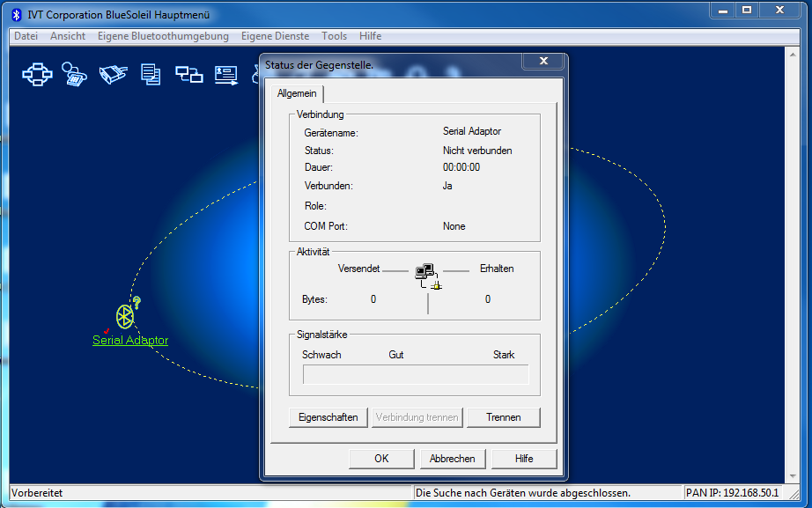Click the Erhalten label
This screenshot has height=508, width=812.
click(497, 269)
